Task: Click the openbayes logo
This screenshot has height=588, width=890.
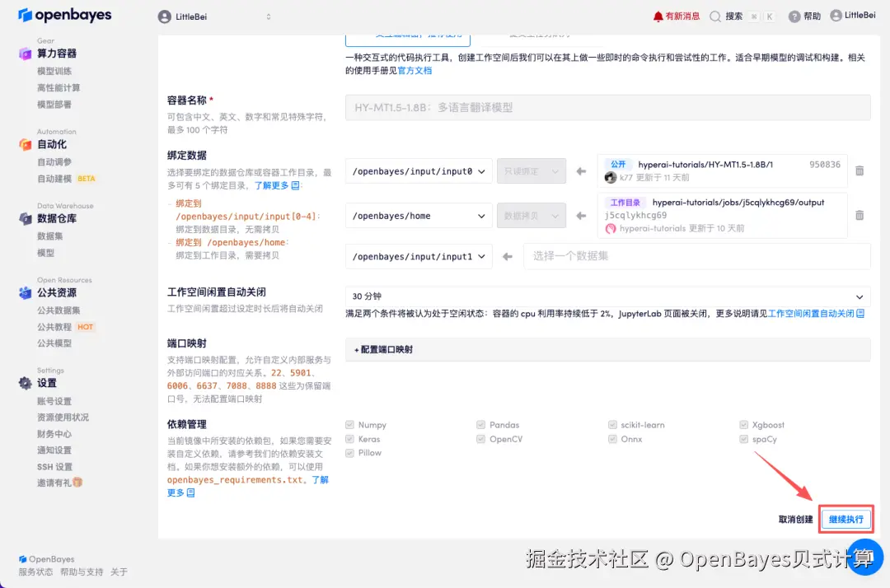Action: pyautogui.click(x=65, y=16)
